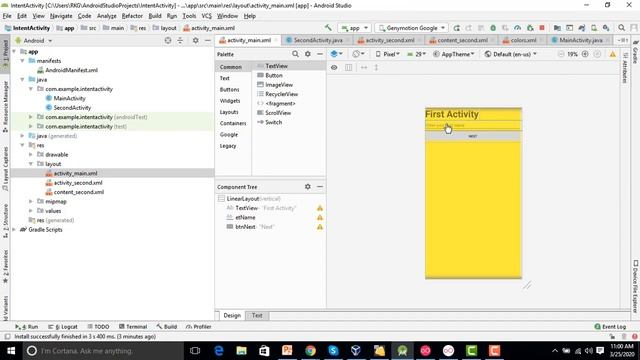This screenshot has width=640, height=360.
Task: Click the Sync Project with Gradle icon
Action: click(582, 28)
